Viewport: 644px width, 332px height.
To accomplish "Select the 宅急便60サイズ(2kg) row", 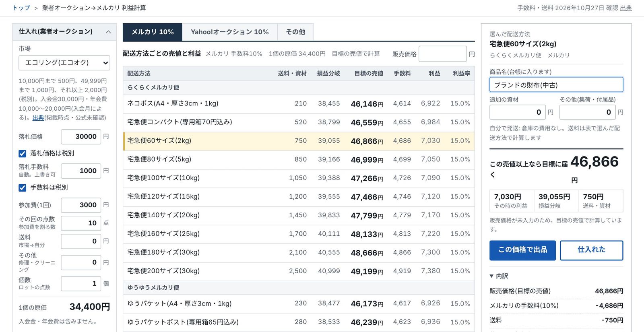I will click(299, 141).
